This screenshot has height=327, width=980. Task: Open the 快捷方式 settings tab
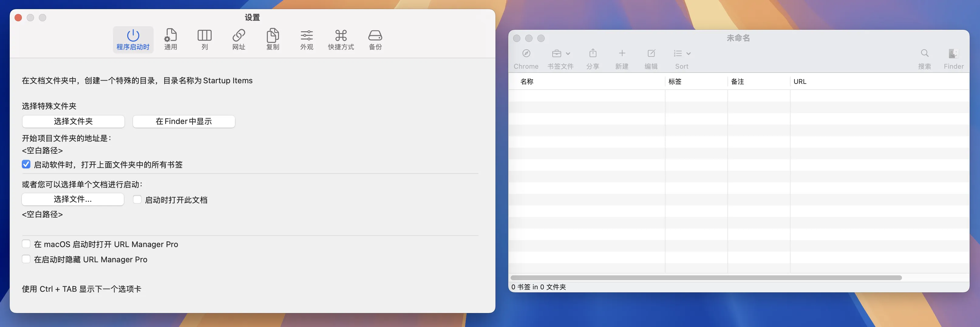pyautogui.click(x=341, y=40)
